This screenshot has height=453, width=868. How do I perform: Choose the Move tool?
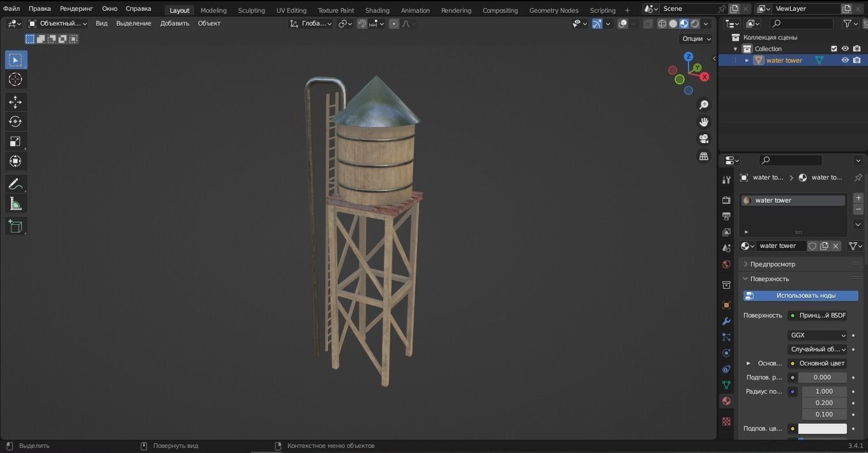click(16, 102)
